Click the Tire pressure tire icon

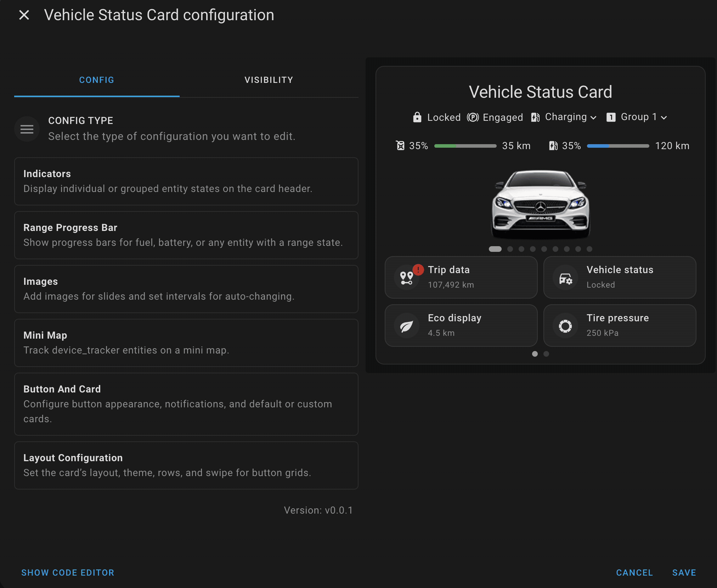565,326
